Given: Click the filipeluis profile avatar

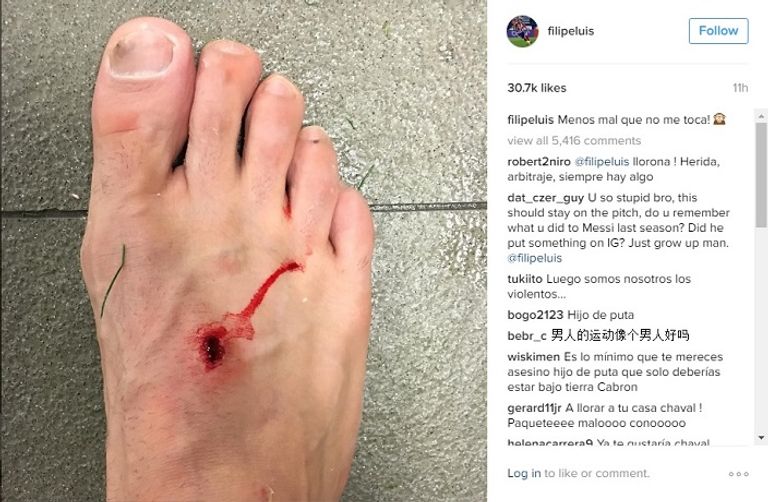Looking at the screenshot, I should (x=522, y=31).
